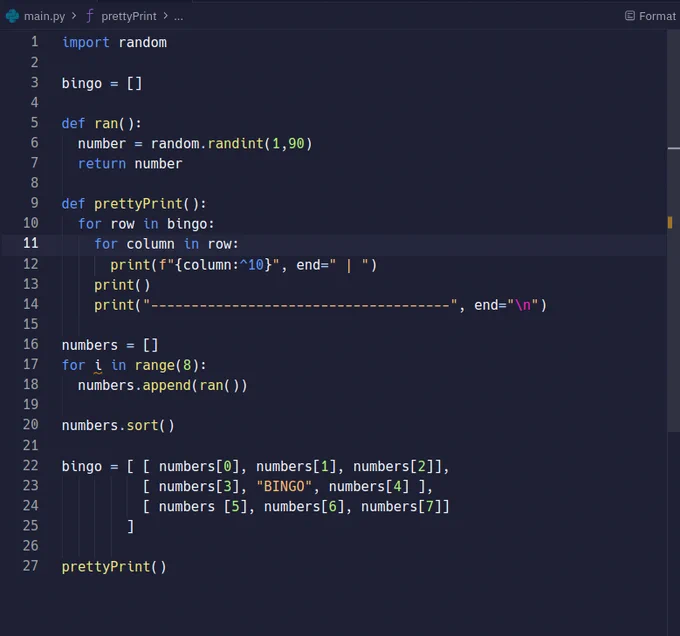Click 'numbers[4]' on line 23

[369, 486]
